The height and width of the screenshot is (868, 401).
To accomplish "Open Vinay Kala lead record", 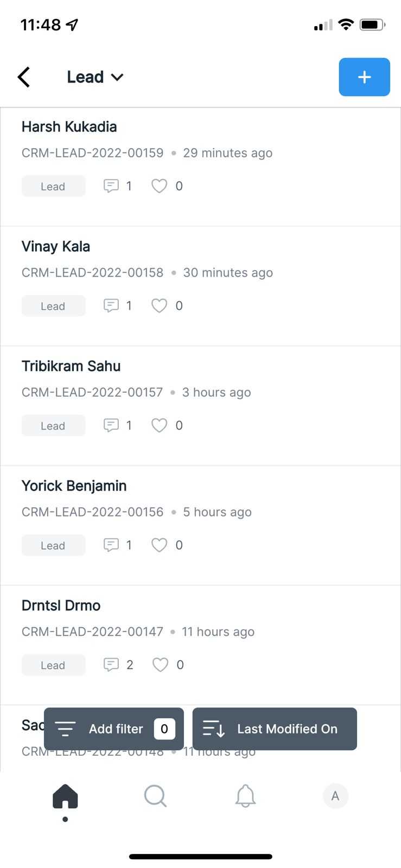I will click(56, 247).
